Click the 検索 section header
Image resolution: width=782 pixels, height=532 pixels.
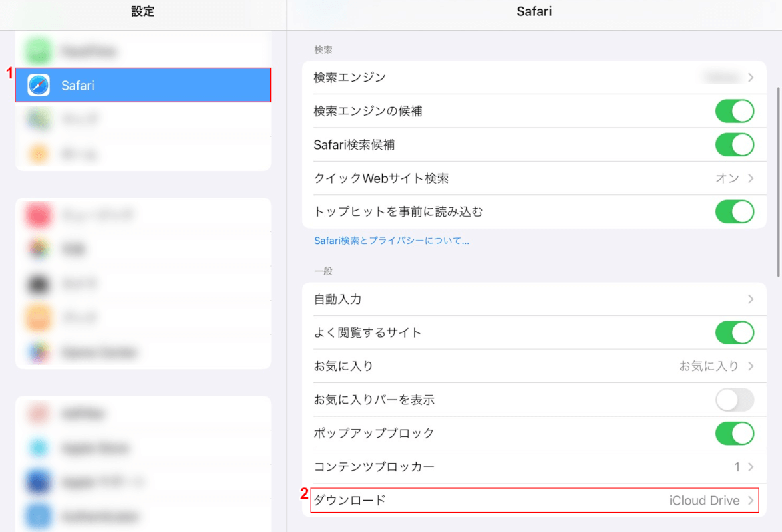(x=323, y=50)
